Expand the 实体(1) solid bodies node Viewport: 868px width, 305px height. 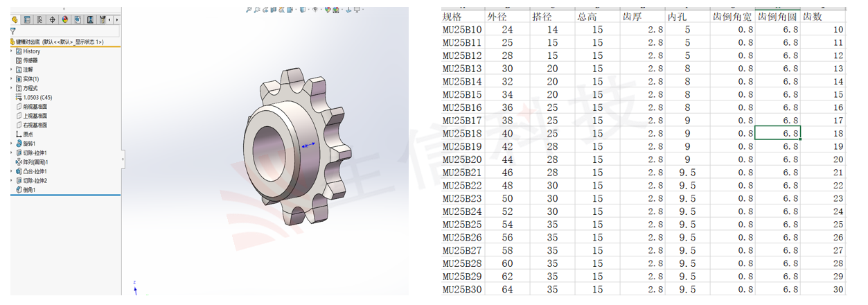(12, 79)
